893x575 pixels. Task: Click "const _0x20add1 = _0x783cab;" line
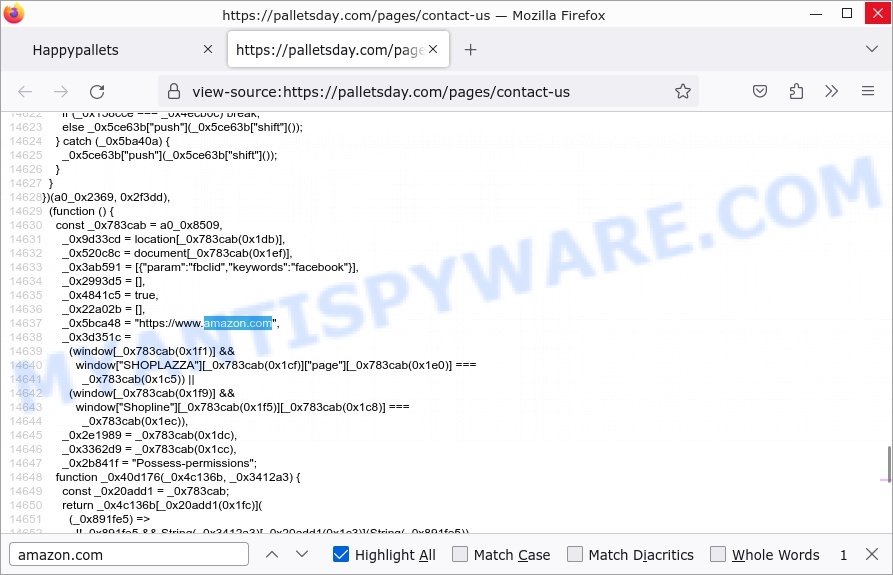coord(146,491)
